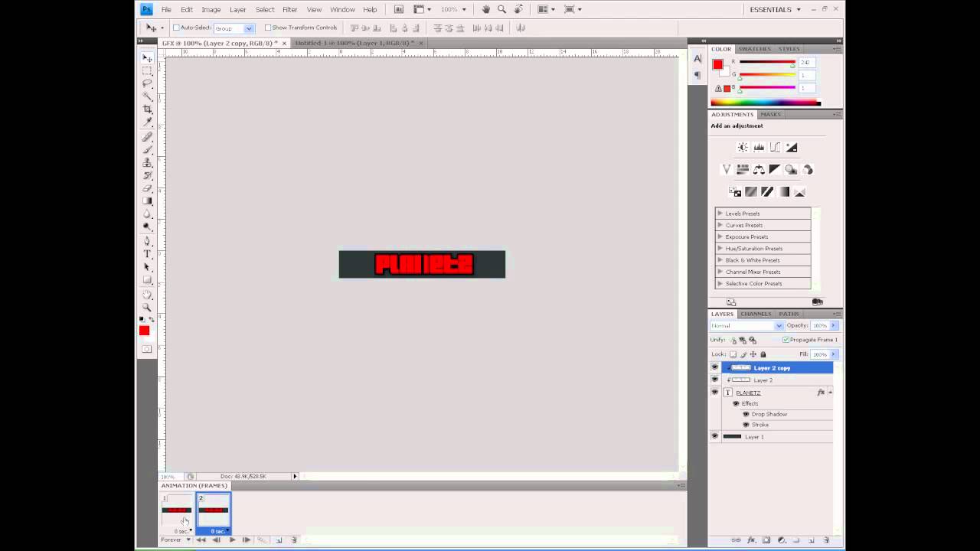Switch to the Swatches tab
The image size is (980, 551).
[754, 49]
